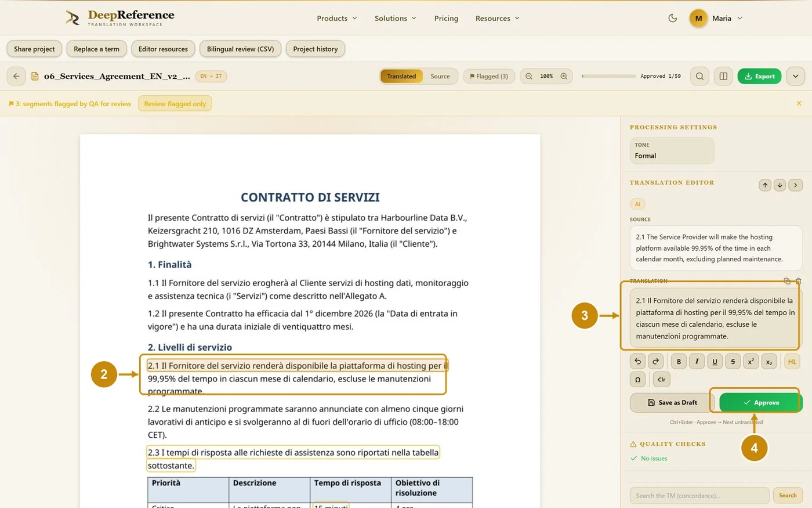Apply bold formatting to translation

point(679,362)
